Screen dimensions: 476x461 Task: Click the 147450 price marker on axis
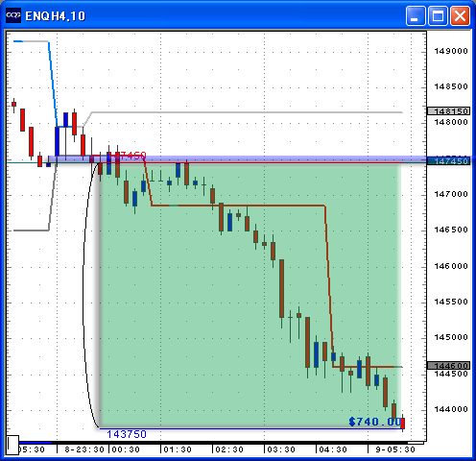tap(448, 161)
